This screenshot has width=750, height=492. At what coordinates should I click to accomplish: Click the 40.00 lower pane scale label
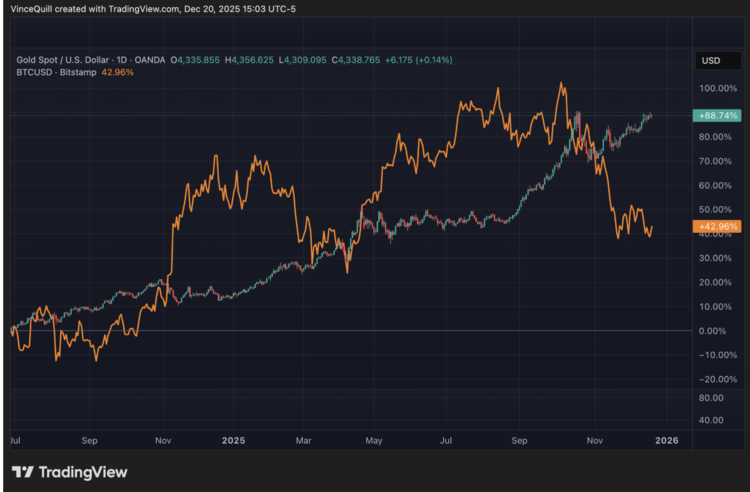point(711,420)
